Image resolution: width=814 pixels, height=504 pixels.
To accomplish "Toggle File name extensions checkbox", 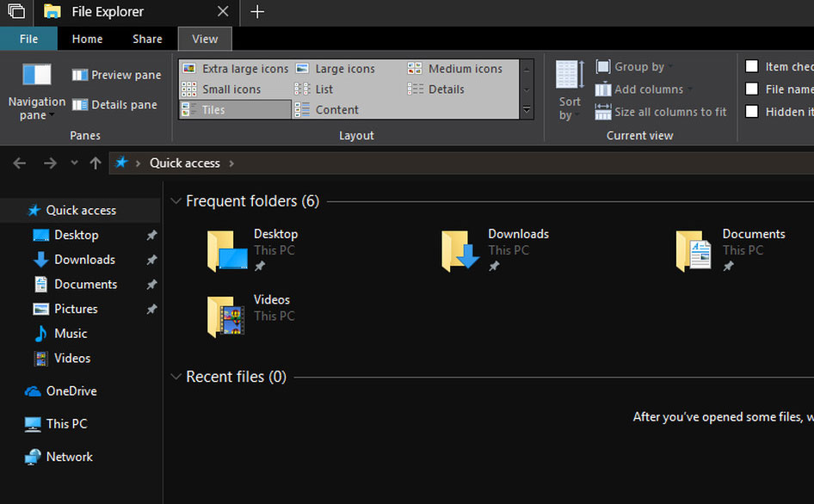I will point(752,89).
